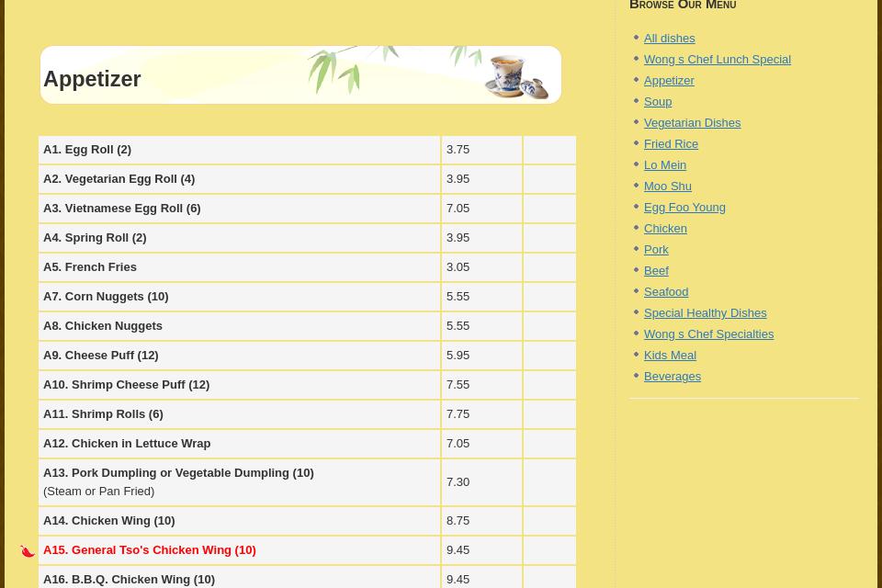
Task: Select the Chicken category link
Action: pyautogui.click(x=665, y=229)
